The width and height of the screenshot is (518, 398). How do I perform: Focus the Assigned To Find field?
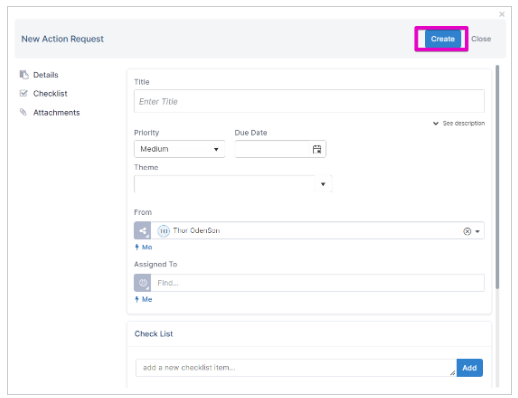[x=318, y=283]
